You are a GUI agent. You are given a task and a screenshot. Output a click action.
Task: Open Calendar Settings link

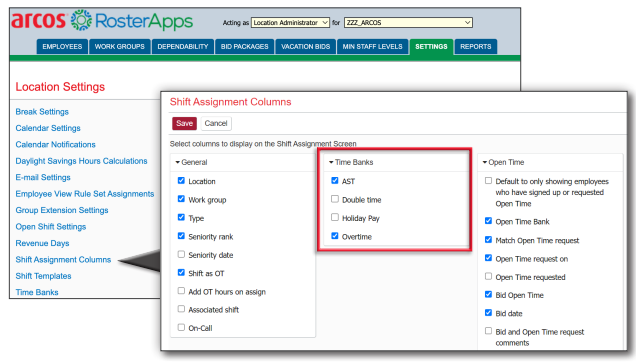click(48, 128)
